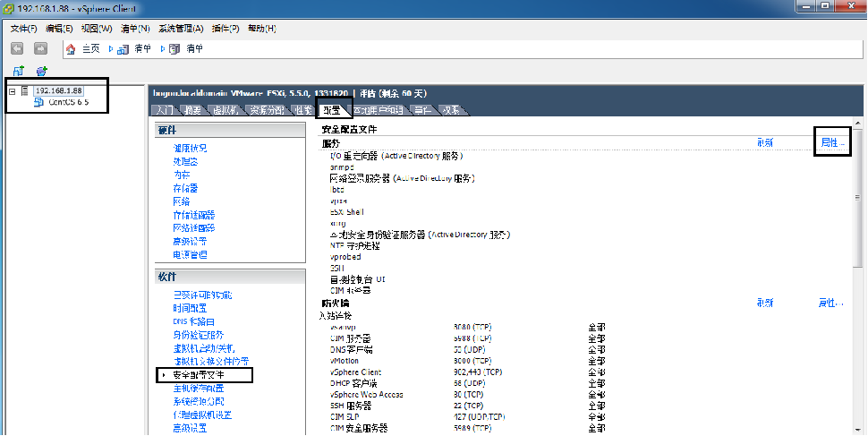Open the 插件(P) menu
Viewport: 868px width, 436px height.
pyautogui.click(x=226, y=29)
